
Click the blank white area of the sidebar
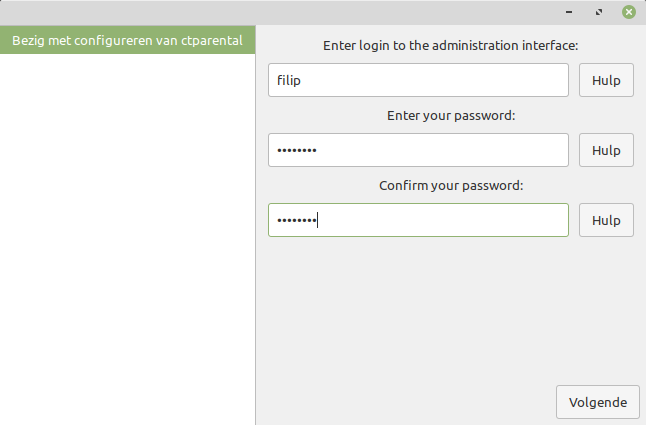127,240
